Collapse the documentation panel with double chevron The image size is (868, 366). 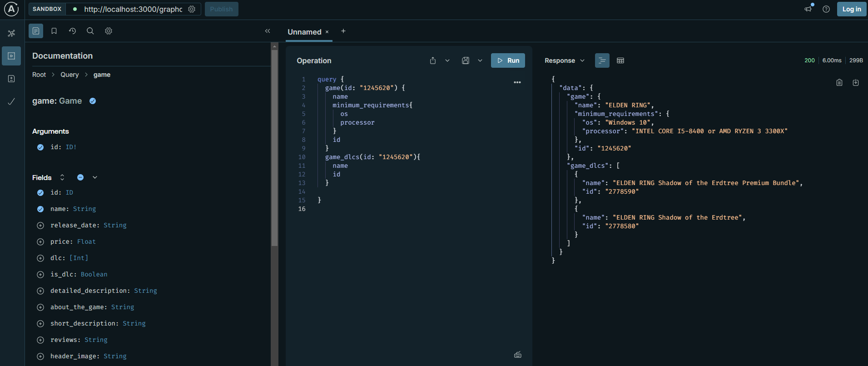coord(268,31)
